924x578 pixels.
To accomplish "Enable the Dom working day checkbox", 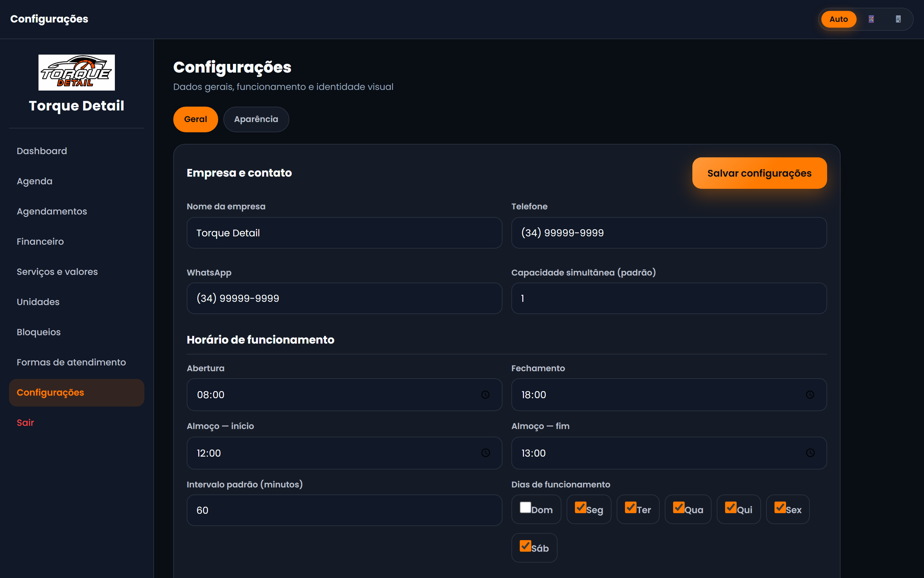I will pos(526,507).
